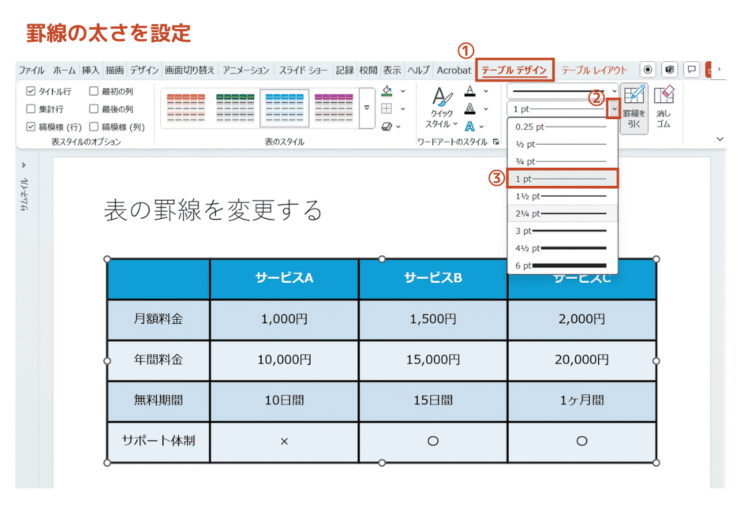The height and width of the screenshot is (505, 740).
Task: Open the Shading dropdown arrow
Action: pos(403,91)
